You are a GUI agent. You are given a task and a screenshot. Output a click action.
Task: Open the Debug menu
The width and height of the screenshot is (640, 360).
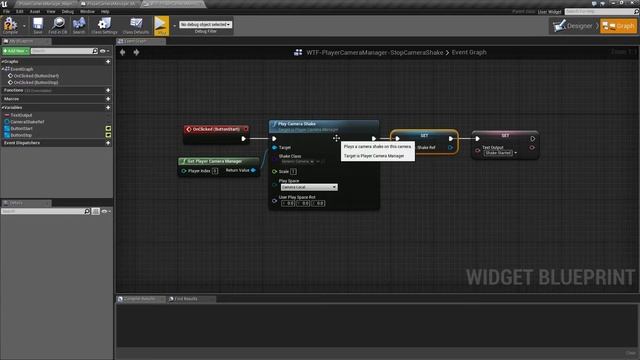click(x=68, y=11)
